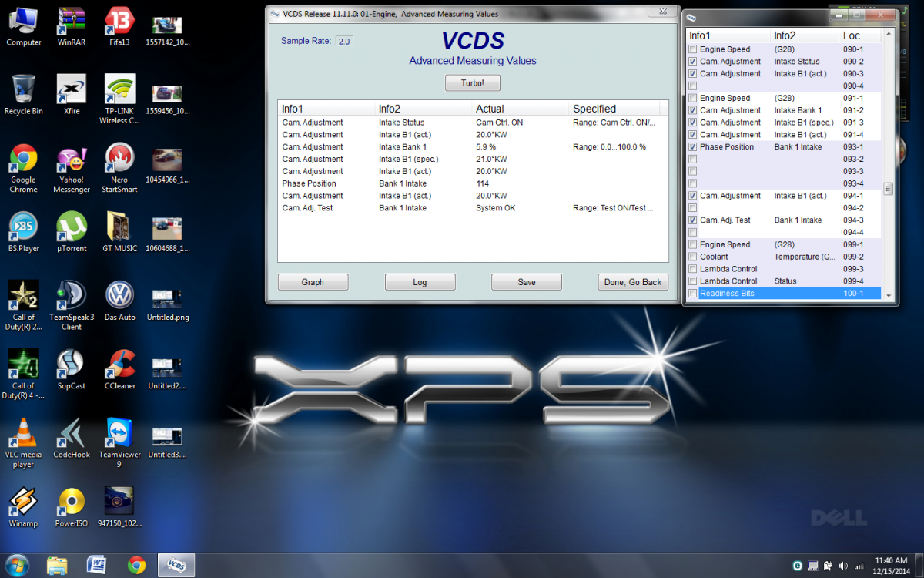Launch µTorrent from the desktop
Viewport: 924px width, 578px height.
72,228
